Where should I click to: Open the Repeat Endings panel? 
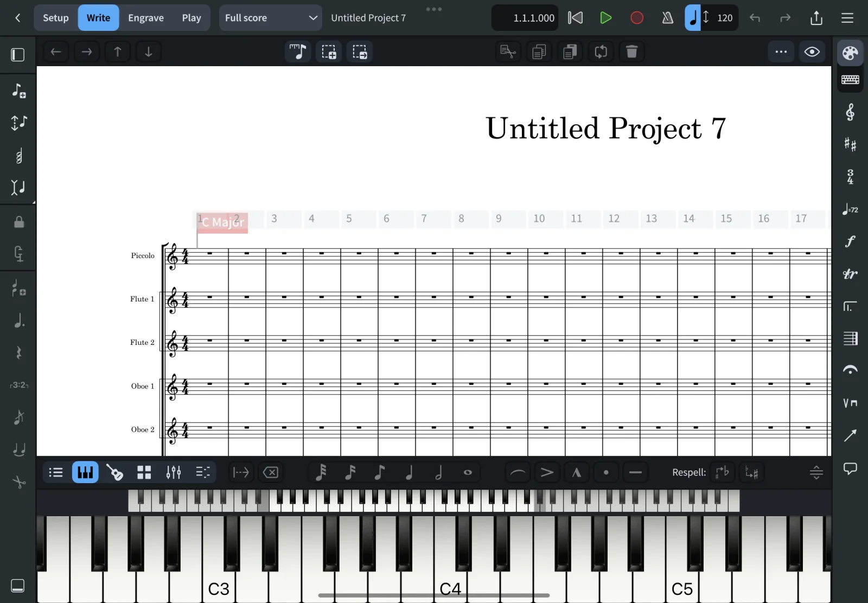(850, 306)
